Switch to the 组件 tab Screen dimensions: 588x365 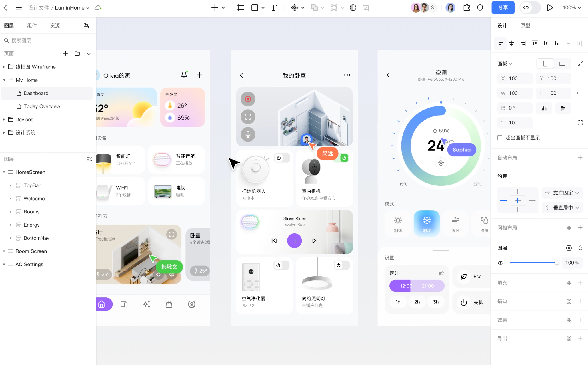click(x=32, y=26)
